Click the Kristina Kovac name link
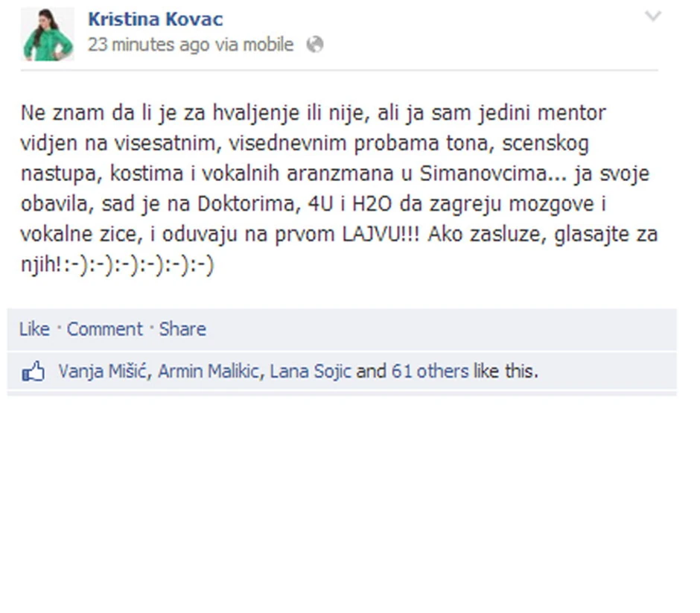The image size is (700, 613). click(x=156, y=19)
